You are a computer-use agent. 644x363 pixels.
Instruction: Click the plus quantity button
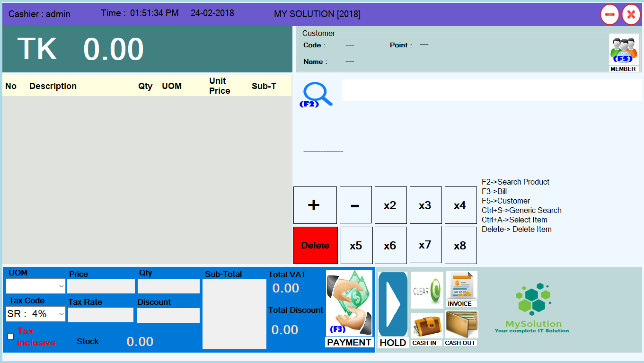(315, 205)
